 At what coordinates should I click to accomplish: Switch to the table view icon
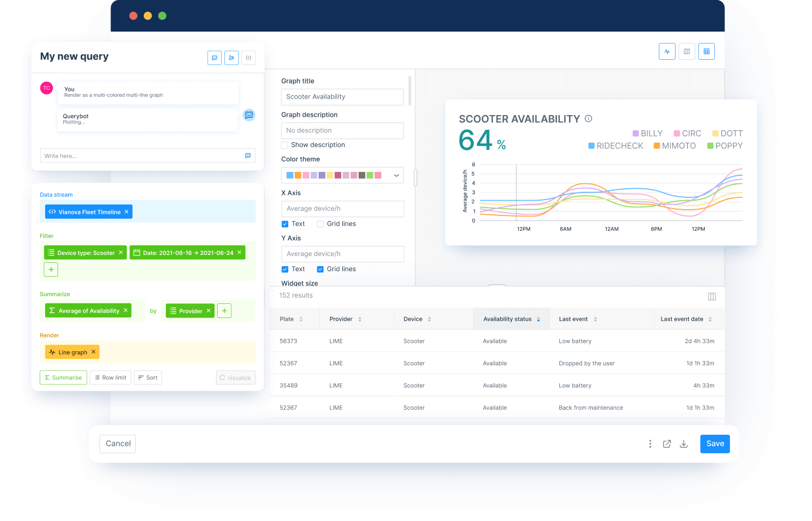coord(707,51)
